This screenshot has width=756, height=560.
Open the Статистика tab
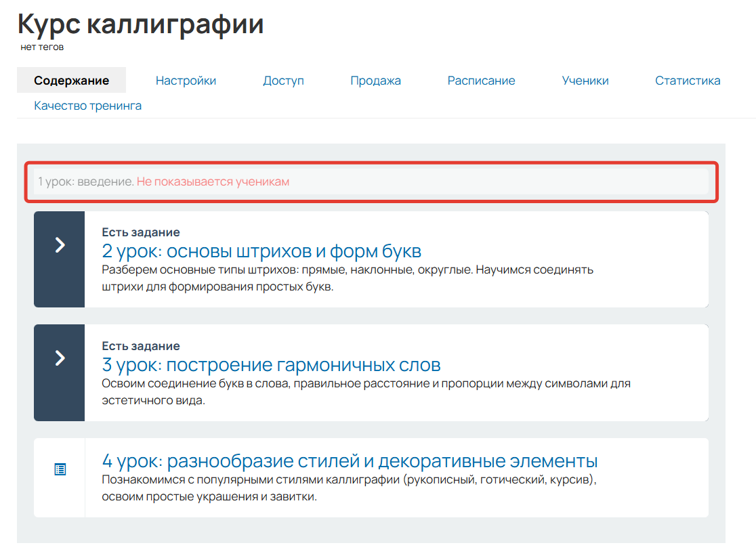pos(687,80)
